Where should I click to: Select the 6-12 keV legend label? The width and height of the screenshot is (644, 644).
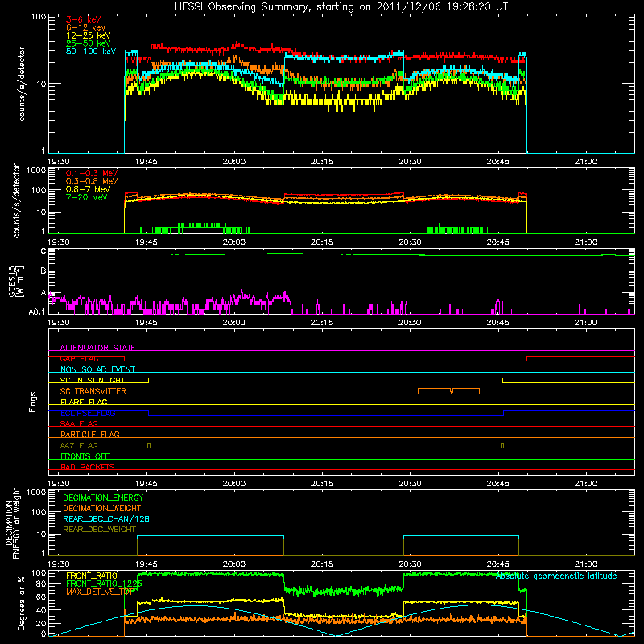pyautogui.click(x=86, y=27)
